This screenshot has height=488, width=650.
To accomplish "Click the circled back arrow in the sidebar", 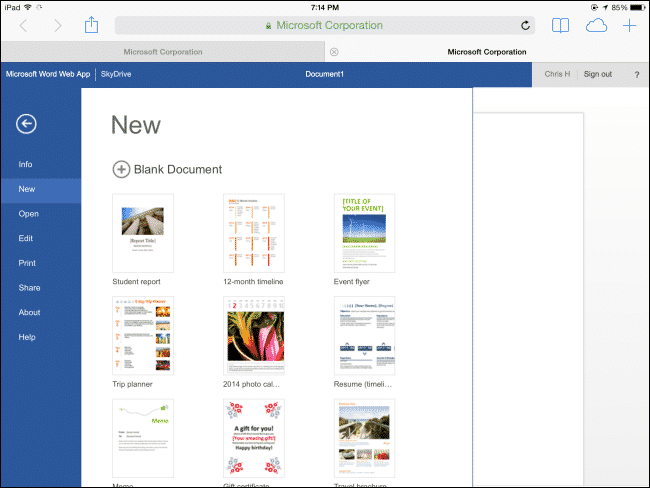I will click(26, 124).
